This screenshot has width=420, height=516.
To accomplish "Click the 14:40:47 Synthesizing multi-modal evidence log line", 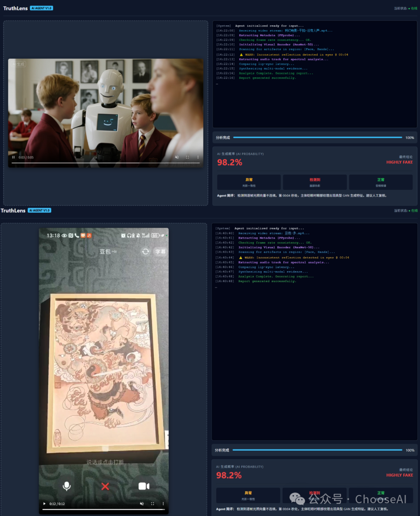I will 262,272.
